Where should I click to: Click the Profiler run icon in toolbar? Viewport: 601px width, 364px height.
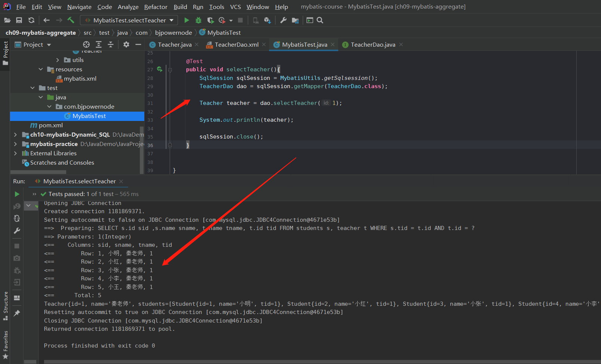(222, 20)
